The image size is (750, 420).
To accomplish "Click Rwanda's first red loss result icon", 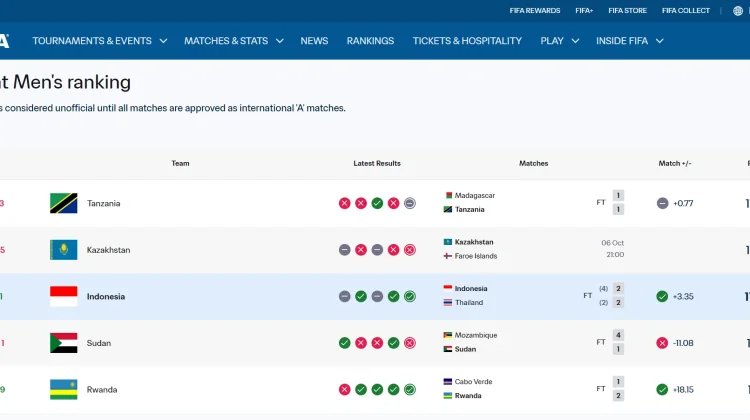I will 344,389.
